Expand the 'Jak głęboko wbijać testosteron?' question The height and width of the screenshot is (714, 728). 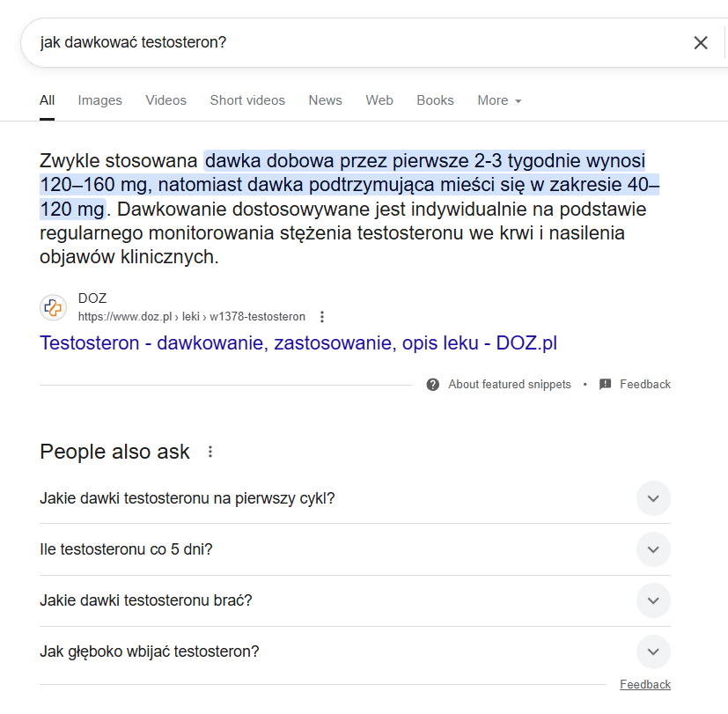[355, 651]
